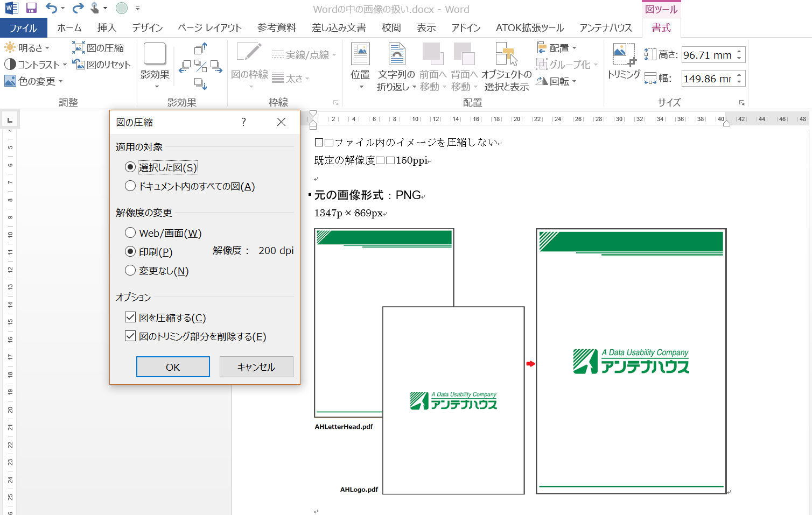Open the アンテナハウス ribbon tab
The image size is (812, 515).
605,27
